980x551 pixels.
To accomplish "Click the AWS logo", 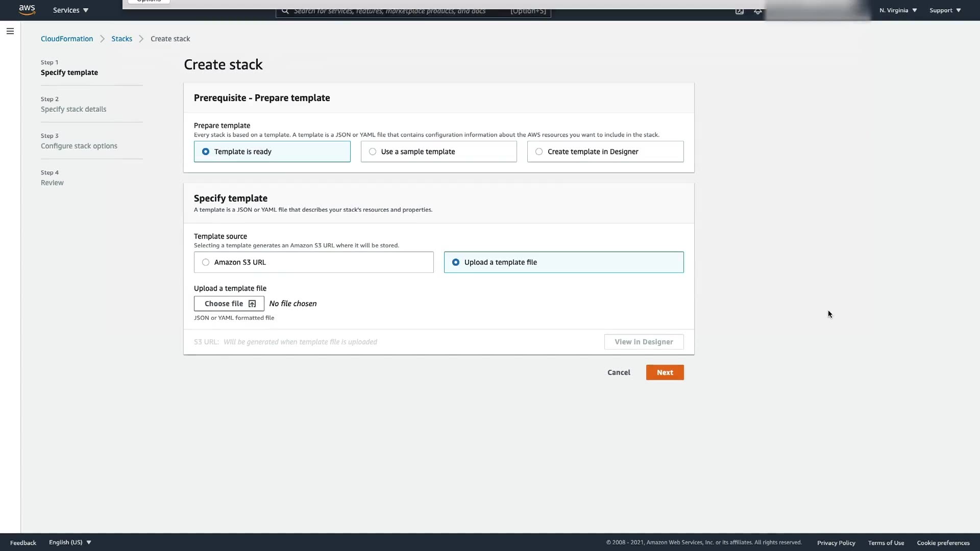I will [27, 10].
